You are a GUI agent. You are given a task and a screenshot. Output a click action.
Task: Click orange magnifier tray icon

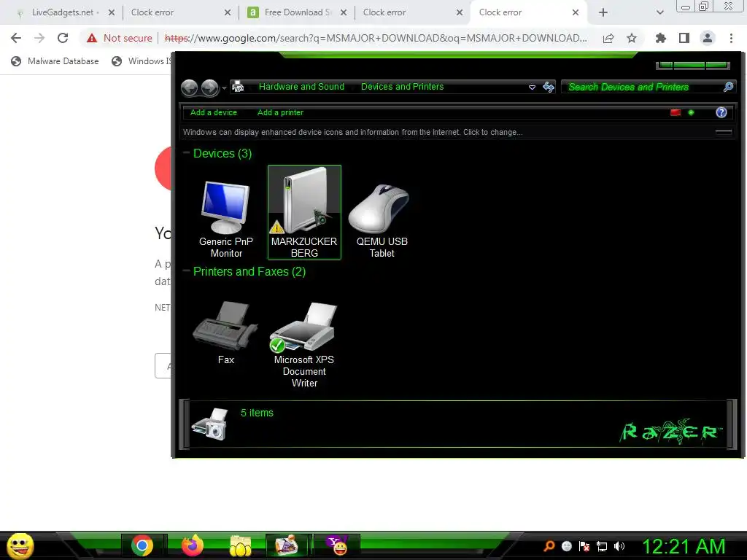pyautogui.click(x=549, y=546)
